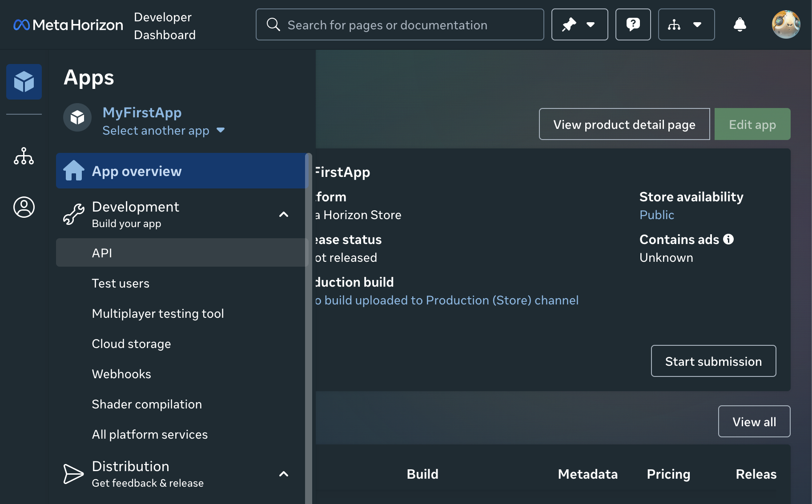The image size is (812, 504).
Task: Select Test users in the menu
Action: (x=121, y=283)
